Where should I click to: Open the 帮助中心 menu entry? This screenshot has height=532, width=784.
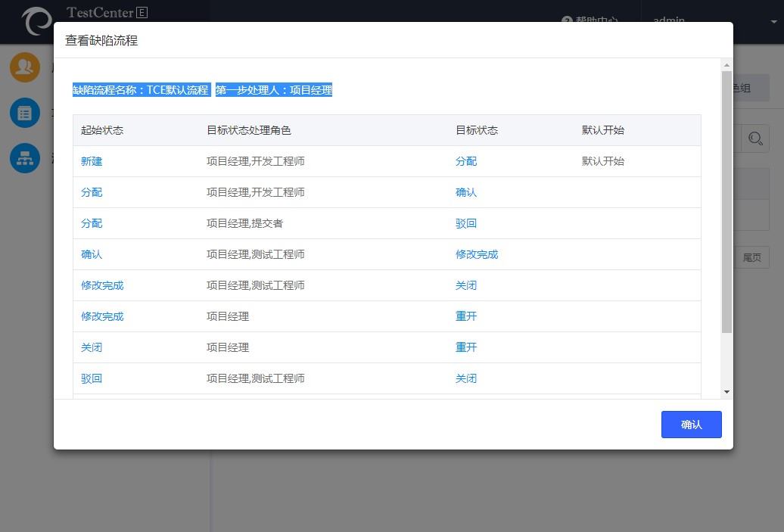click(598, 20)
